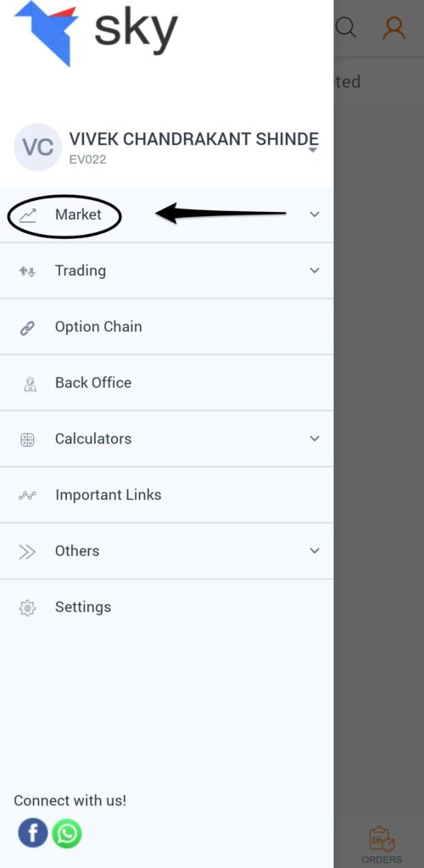This screenshot has height=868, width=424.
Task: Expand the Market submenu chevron
Action: [x=315, y=214]
